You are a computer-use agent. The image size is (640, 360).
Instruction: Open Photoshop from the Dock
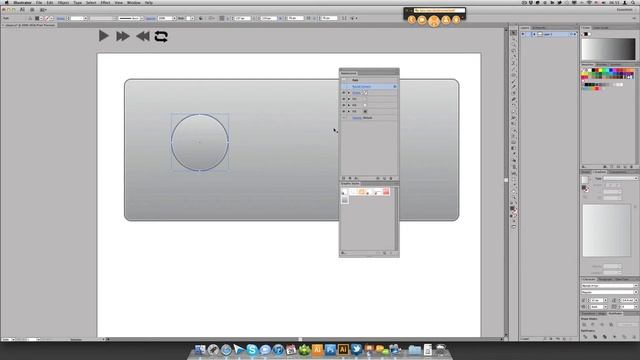(x=330, y=350)
